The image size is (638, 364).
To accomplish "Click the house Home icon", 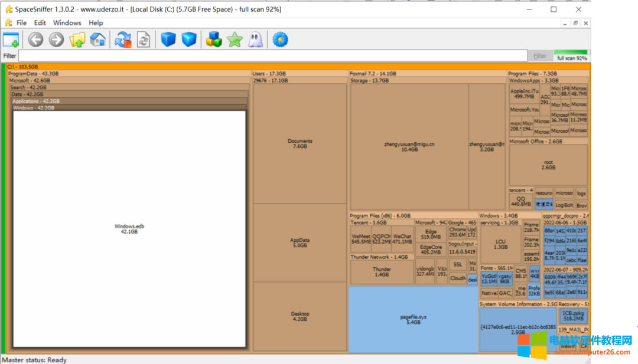I will tap(97, 40).
